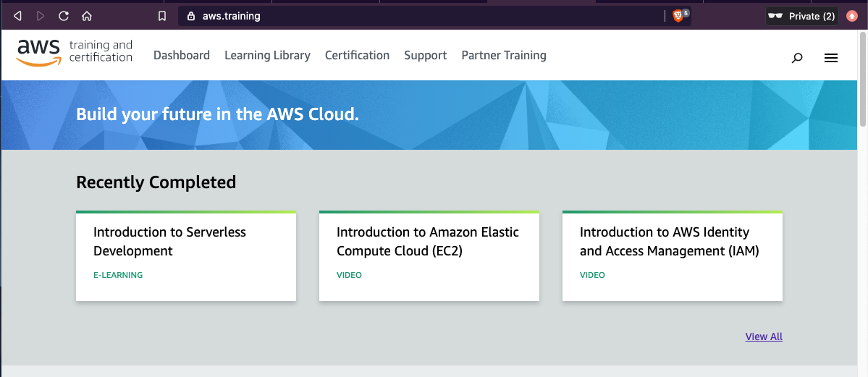This screenshot has width=868, height=377.
Task: Click the aws.training address bar
Action: pos(420,16)
